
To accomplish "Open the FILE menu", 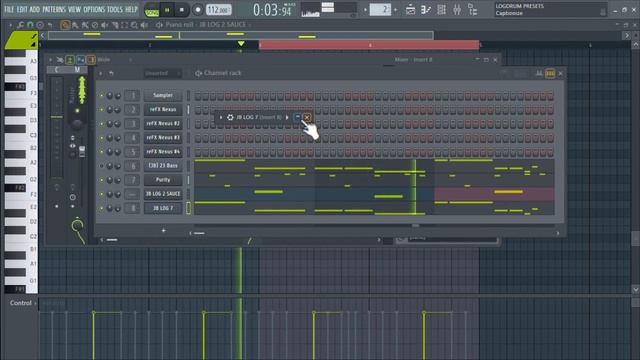I will click(9, 9).
